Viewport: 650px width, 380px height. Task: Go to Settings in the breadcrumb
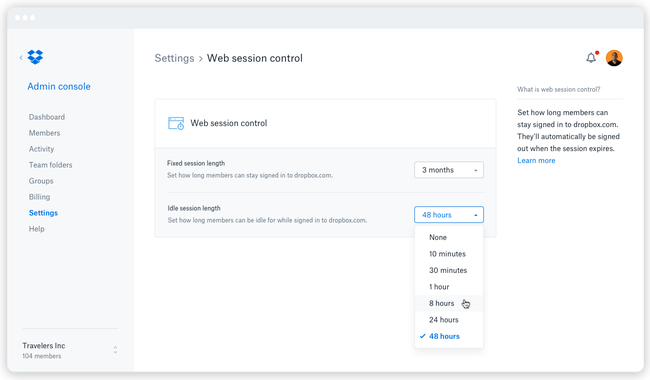click(x=174, y=58)
